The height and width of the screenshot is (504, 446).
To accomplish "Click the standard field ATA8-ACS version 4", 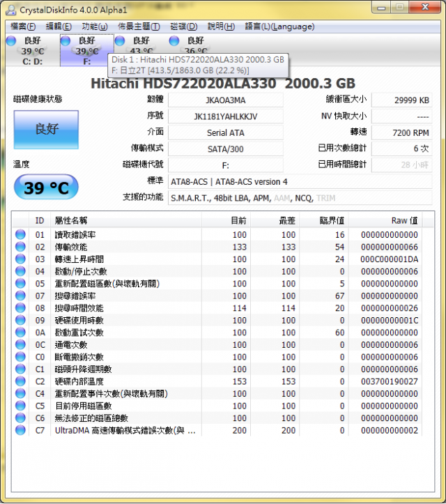I will point(300,182).
